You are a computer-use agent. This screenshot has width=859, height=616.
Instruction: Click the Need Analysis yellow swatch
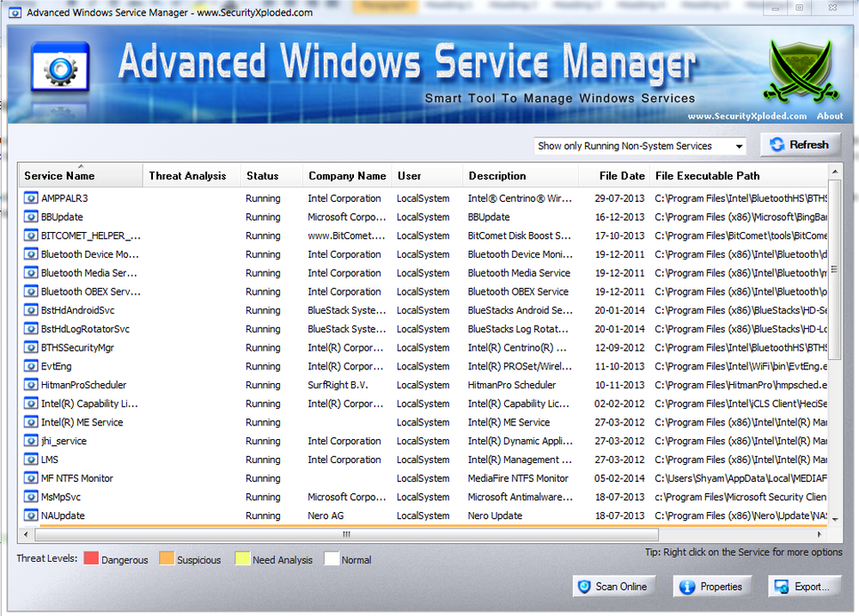tap(242, 558)
